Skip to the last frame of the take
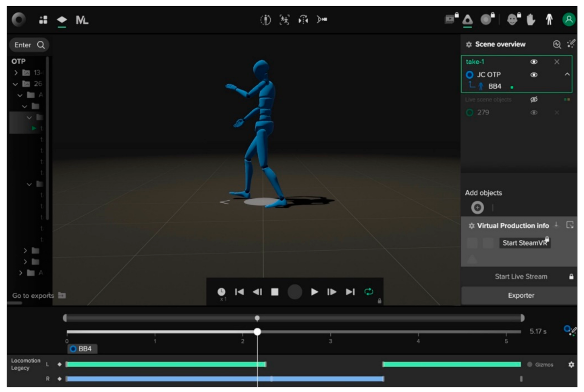The image size is (584, 392). click(x=351, y=292)
